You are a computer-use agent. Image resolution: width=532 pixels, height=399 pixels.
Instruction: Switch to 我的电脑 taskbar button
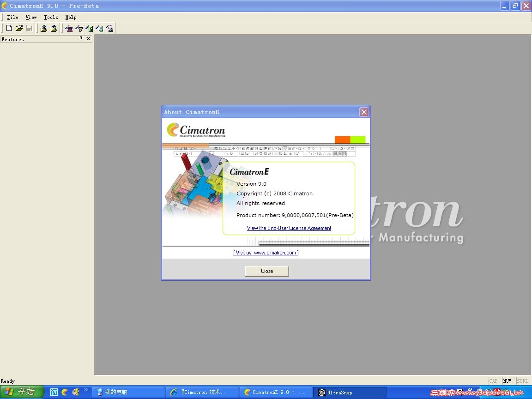coord(128,392)
